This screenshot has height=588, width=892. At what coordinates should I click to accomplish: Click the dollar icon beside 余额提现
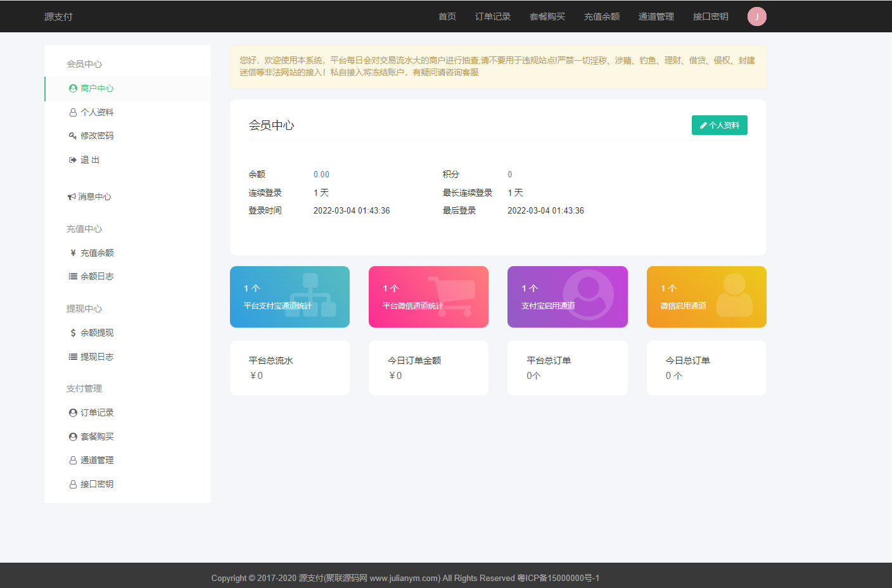point(73,333)
